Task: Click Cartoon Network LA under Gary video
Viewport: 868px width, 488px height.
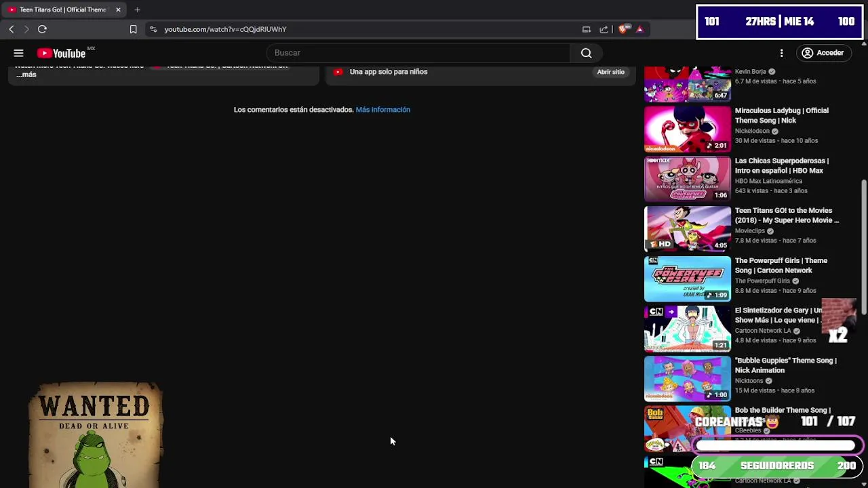Action: click(763, 331)
